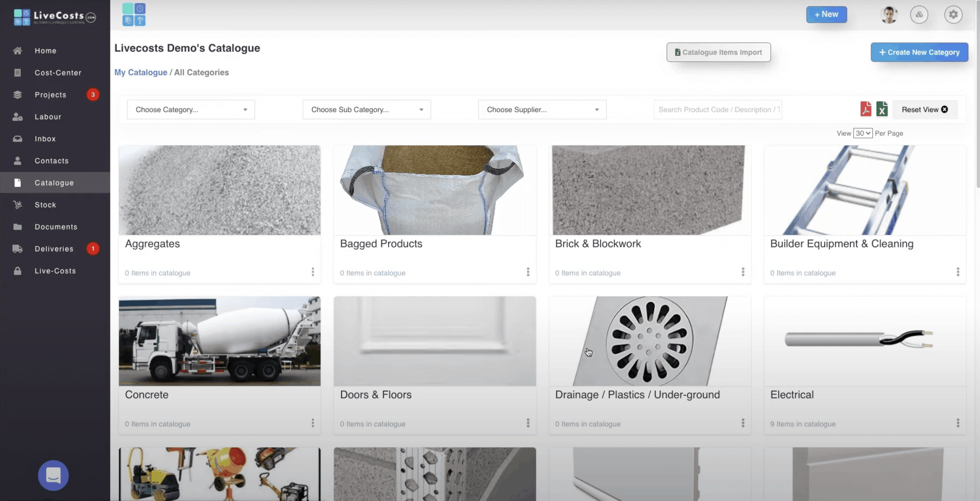Open the Aggregates category title
980x501 pixels.
point(153,243)
